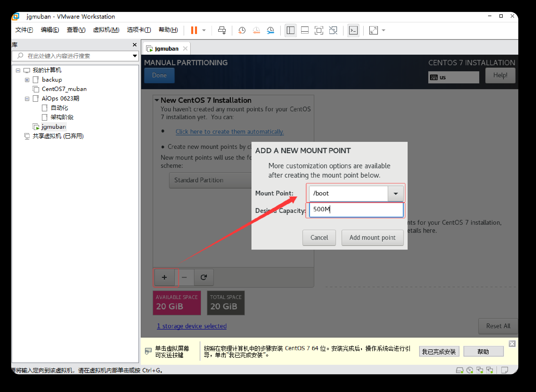
Task: Toggle the thumbnail bar view icon
Action: pos(305,30)
